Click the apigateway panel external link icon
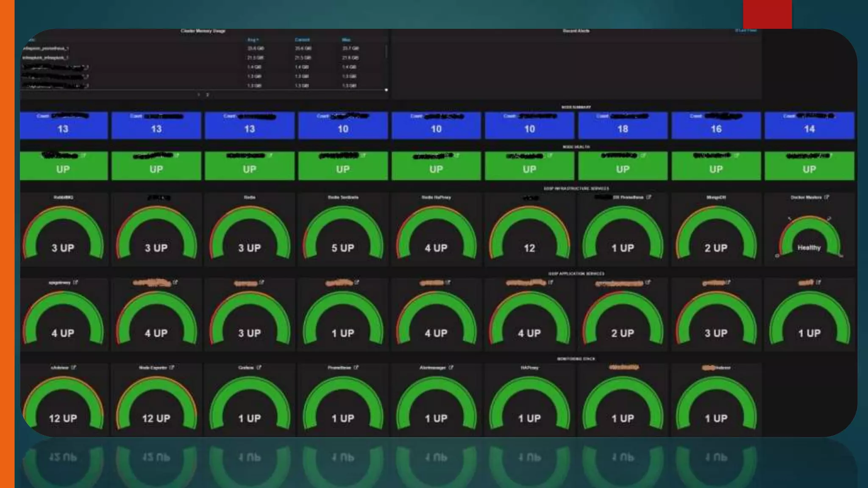This screenshot has height=488, width=868. pos(75,282)
